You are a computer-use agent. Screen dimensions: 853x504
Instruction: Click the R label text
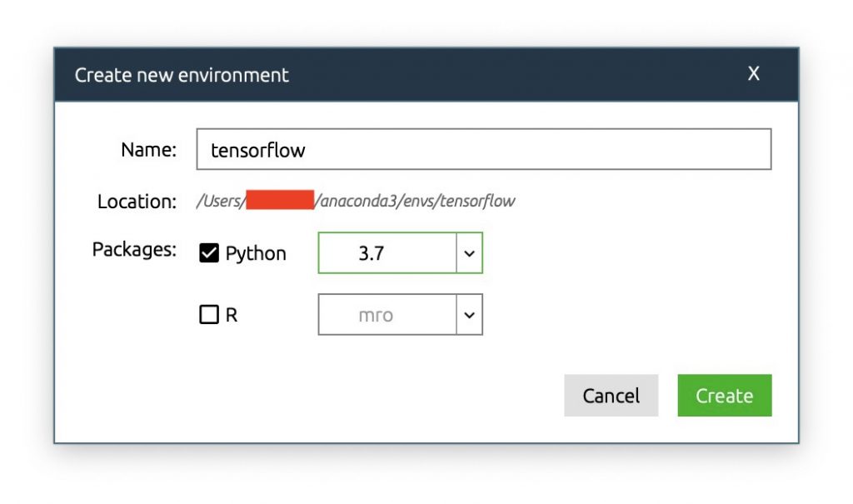pyautogui.click(x=232, y=315)
